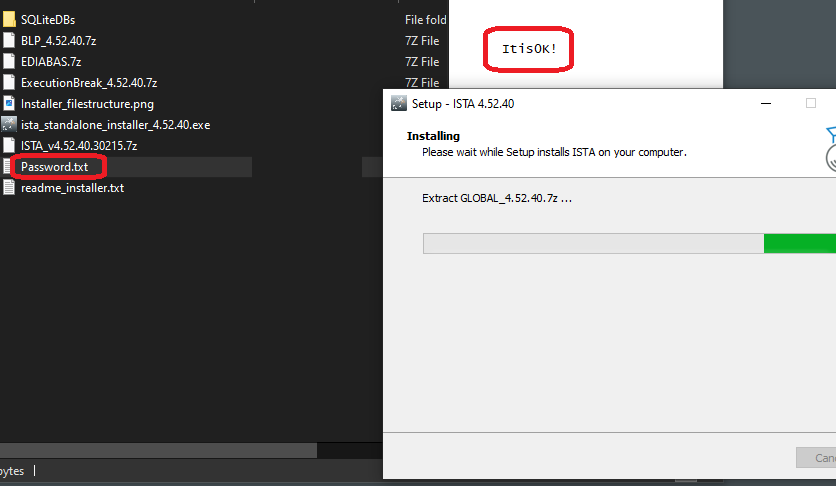Select BLP_4.52.40.7z file name
This screenshot has width=836, height=486.
click(x=59, y=41)
